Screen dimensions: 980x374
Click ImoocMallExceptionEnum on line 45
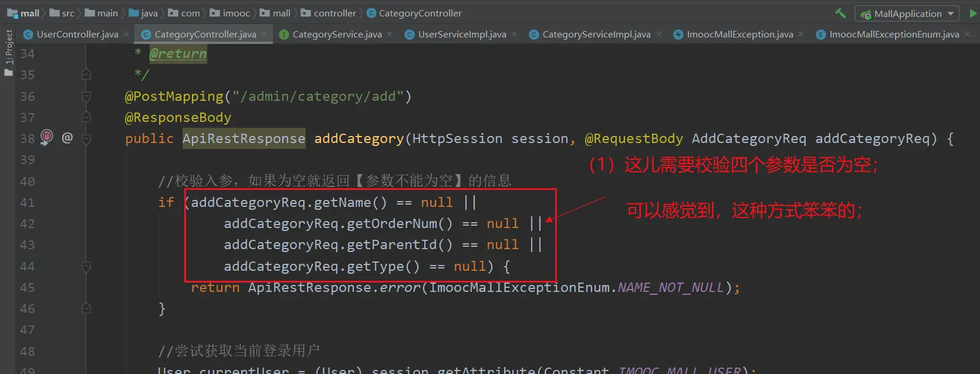(519, 288)
